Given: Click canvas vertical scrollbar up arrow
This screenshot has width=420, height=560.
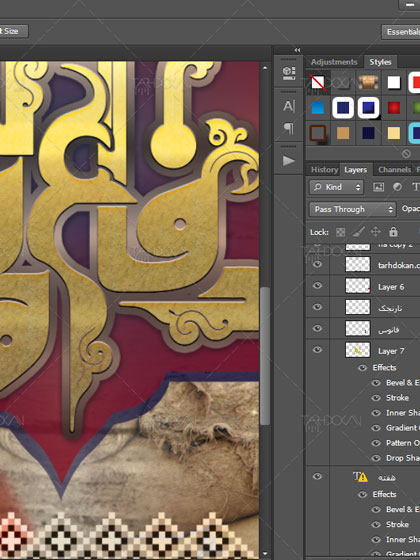Looking at the screenshot, I should tap(265, 68).
